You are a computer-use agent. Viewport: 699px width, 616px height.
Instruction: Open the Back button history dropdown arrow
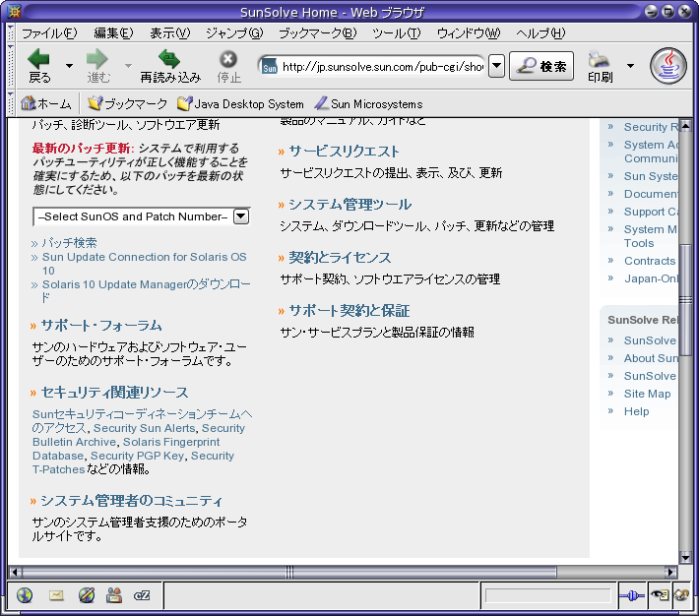point(69,66)
